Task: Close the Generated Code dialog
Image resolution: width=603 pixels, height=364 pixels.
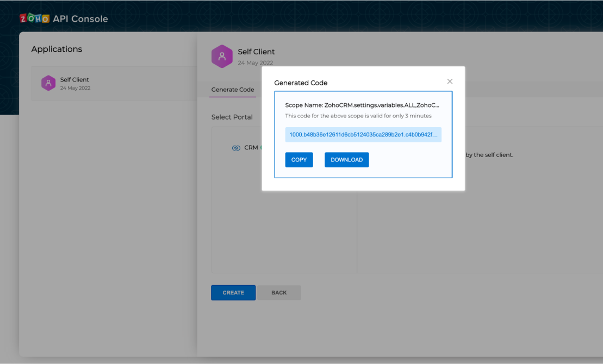Action: [450, 81]
